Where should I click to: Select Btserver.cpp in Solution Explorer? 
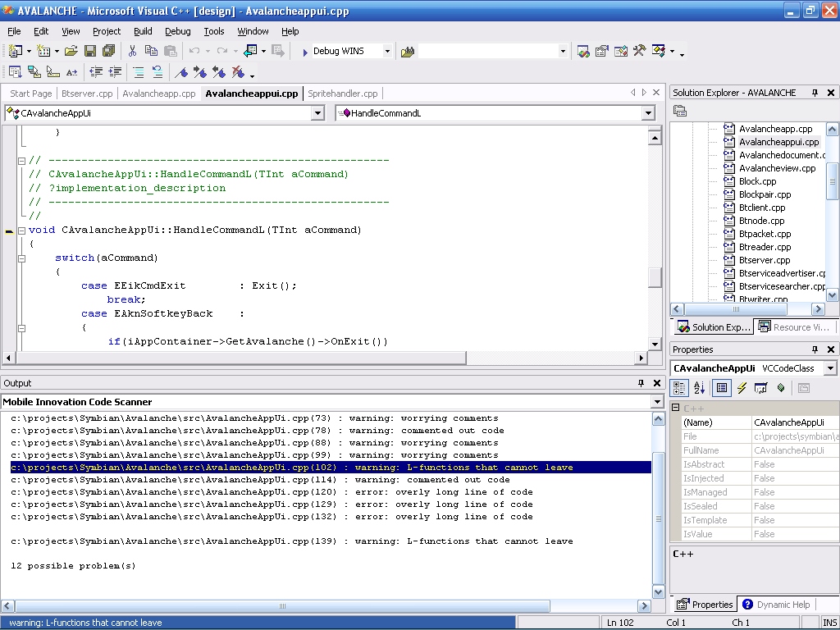point(764,260)
